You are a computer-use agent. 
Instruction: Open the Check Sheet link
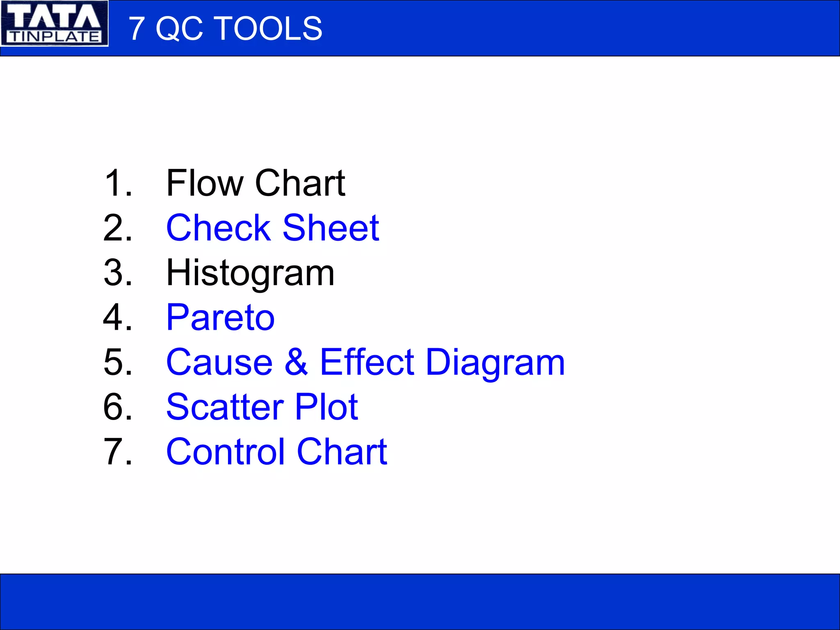[272, 228]
